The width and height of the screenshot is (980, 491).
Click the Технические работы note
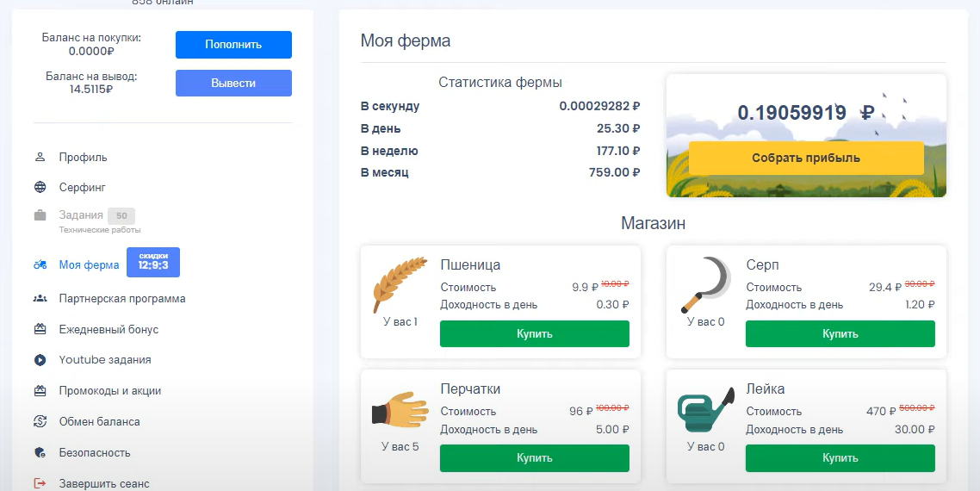pos(99,229)
